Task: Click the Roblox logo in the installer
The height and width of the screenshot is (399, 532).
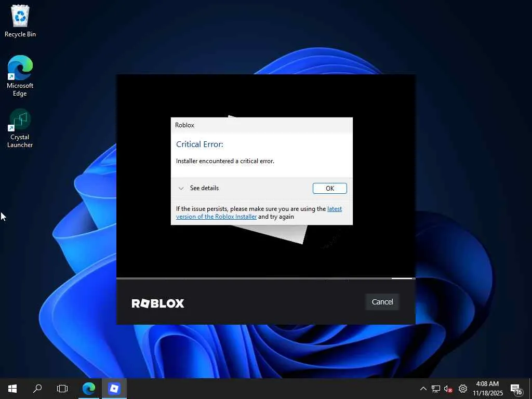Action: tap(158, 303)
